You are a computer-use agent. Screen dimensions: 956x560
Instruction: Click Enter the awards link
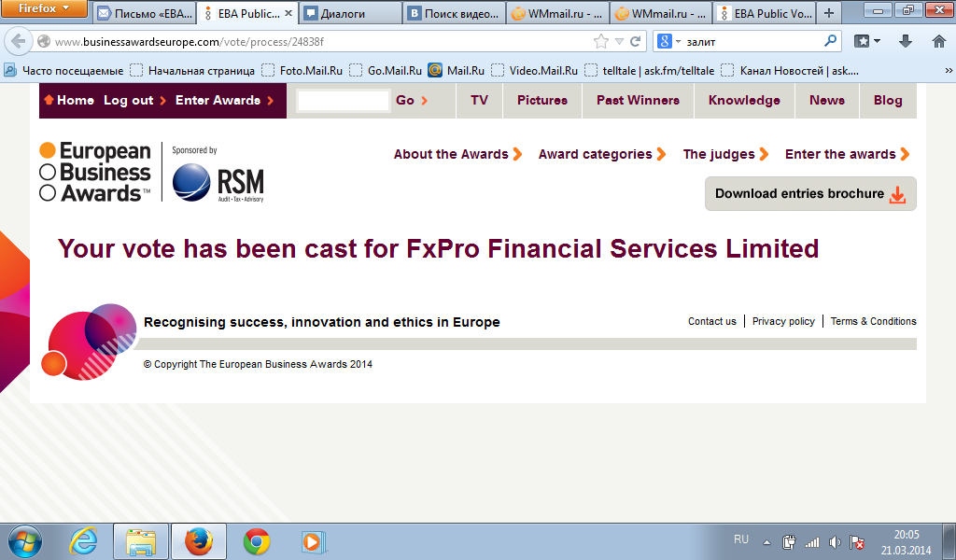pos(848,154)
